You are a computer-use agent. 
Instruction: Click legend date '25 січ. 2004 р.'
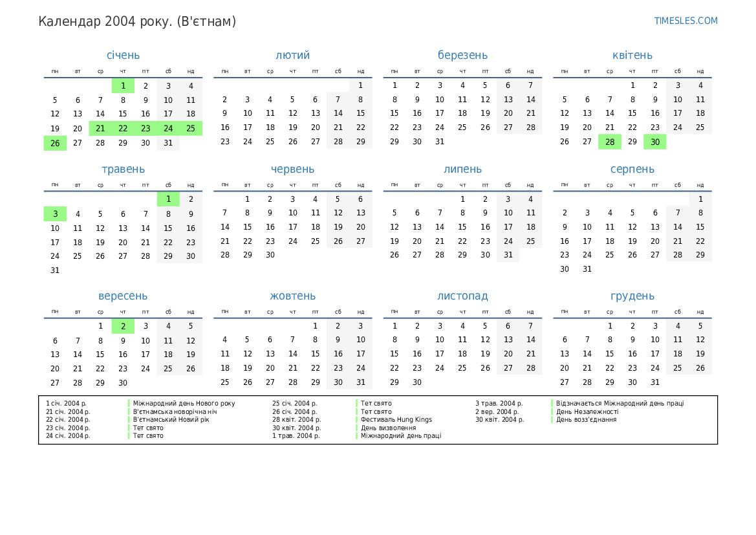[295, 403]
